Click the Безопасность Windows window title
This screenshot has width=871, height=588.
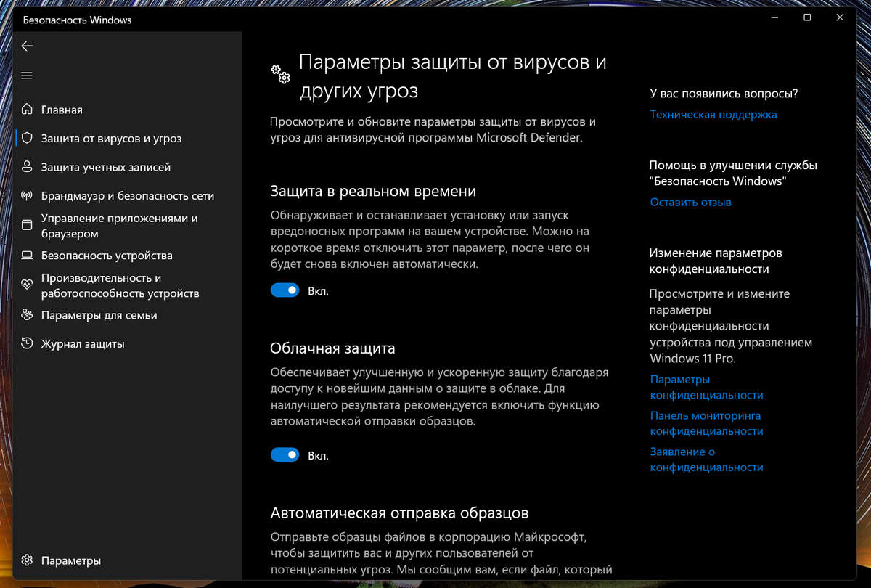pos(78,20)
